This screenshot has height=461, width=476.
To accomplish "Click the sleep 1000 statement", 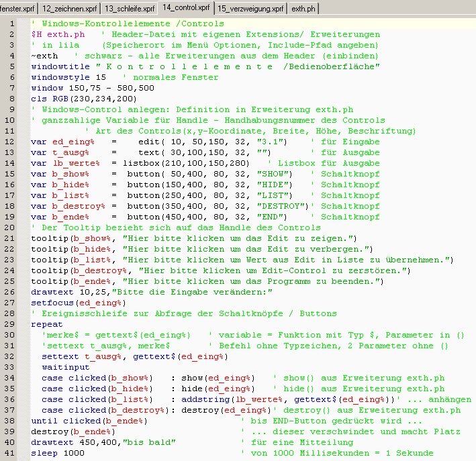I will [58, 453].
